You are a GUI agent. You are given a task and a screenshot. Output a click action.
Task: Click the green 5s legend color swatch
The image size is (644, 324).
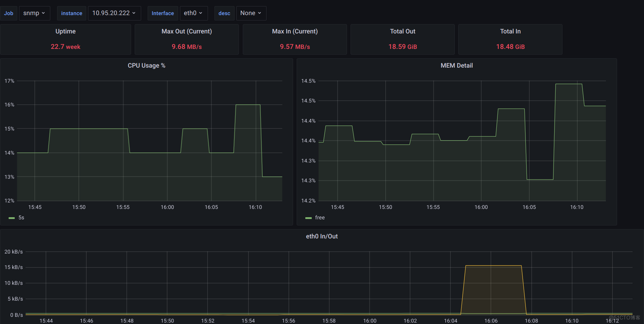click(12, 218)
